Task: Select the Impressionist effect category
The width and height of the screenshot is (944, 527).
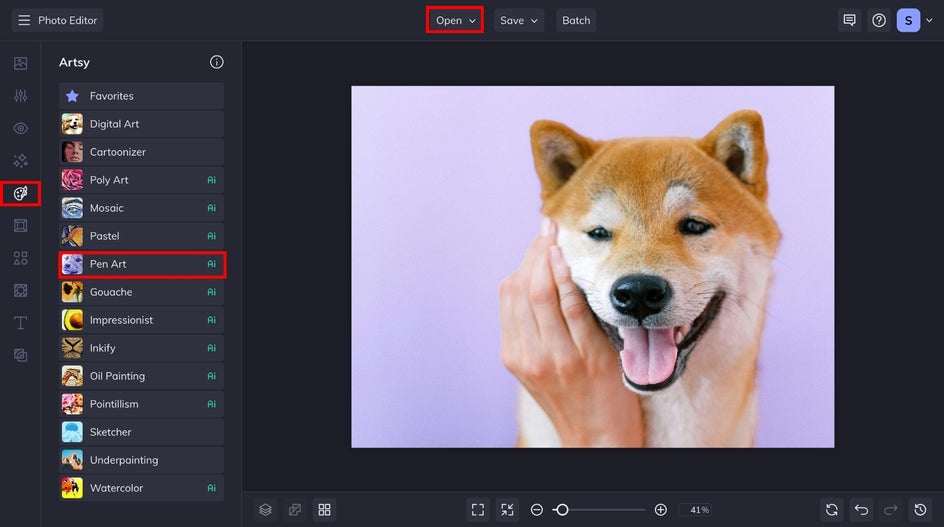Action: (141, 320)
